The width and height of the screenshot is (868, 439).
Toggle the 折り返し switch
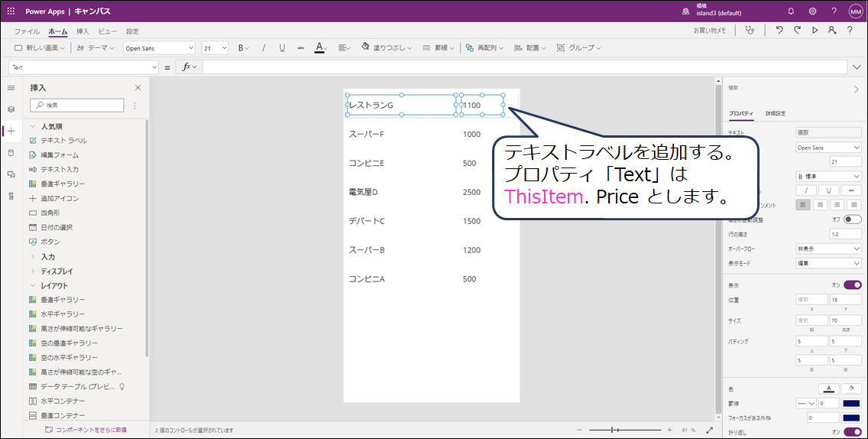[x=853, y=432]
